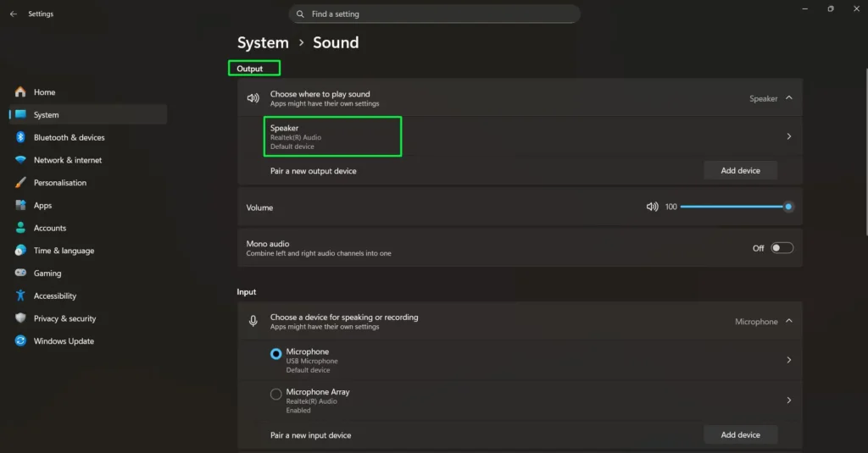Click the Find a setting search box

coord(435,14)
